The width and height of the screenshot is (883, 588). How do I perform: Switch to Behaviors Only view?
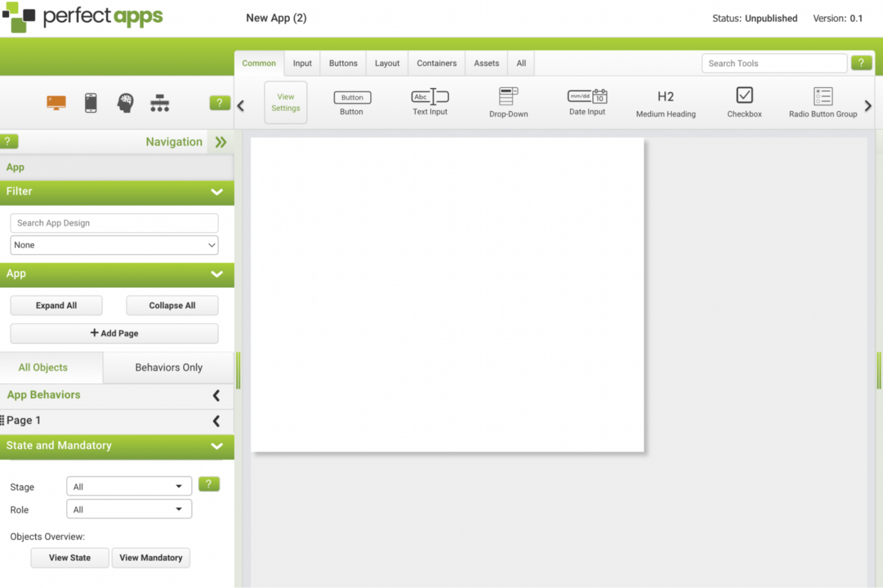(x=168, y=367)
